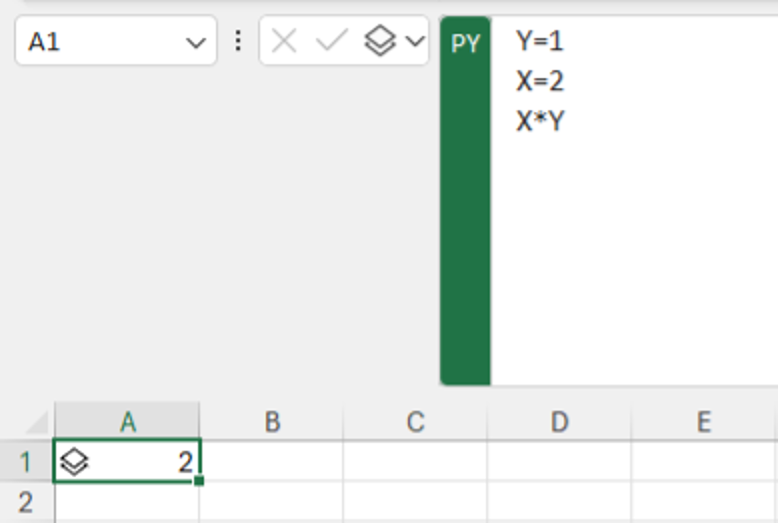
Task: Click the select-all corner triangle
Action: pyautogui.click(x=37, y=422)
